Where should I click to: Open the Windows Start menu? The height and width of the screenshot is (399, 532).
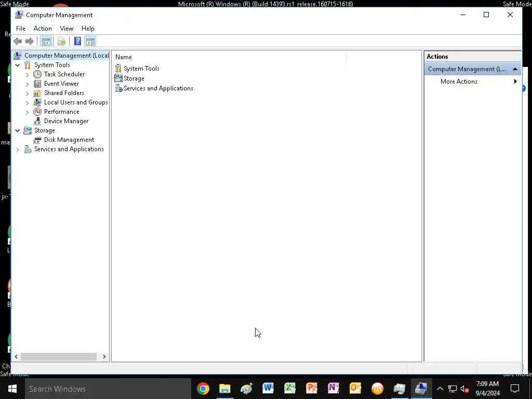(x=12, y=389)
